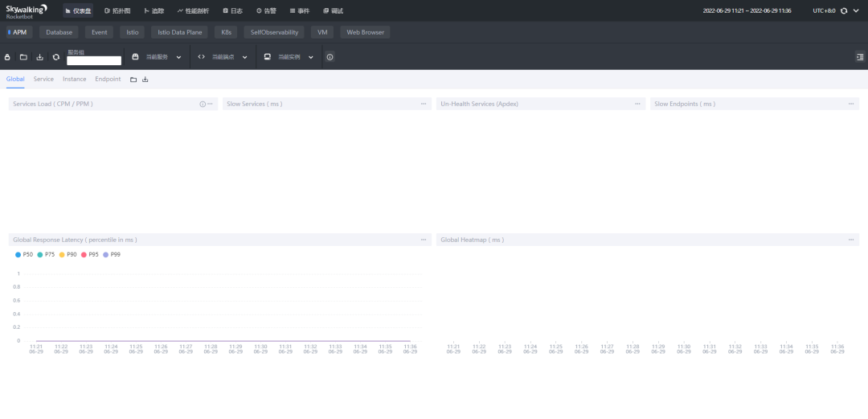Click the toolbar import folder icon
The width and height of the screenshot is (868, 419).
click(23, 57)
